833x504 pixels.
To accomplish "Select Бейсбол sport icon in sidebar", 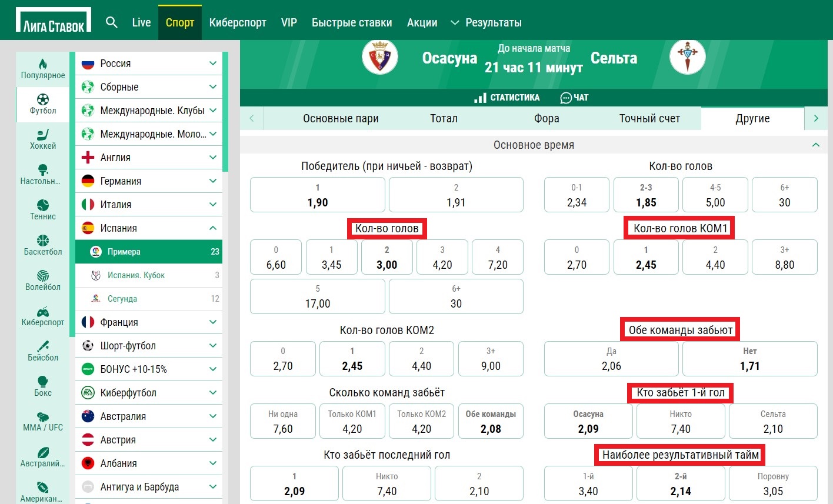I will click(x=43, y=346).
